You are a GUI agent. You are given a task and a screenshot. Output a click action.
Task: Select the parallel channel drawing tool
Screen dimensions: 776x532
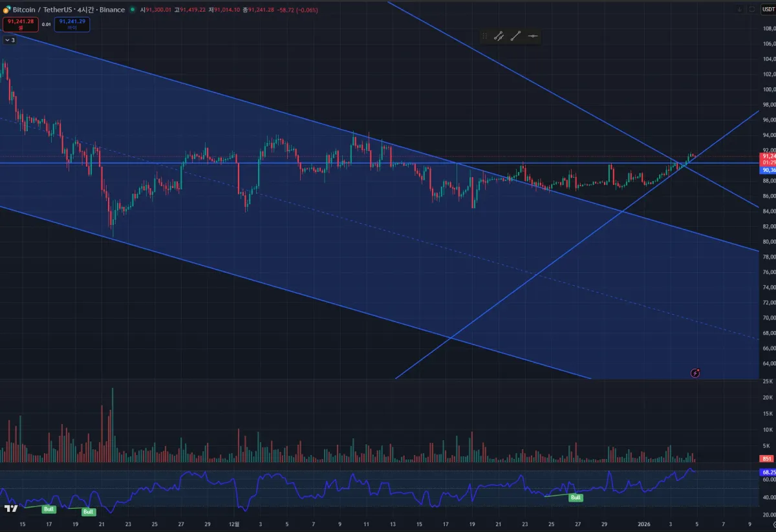499,37
